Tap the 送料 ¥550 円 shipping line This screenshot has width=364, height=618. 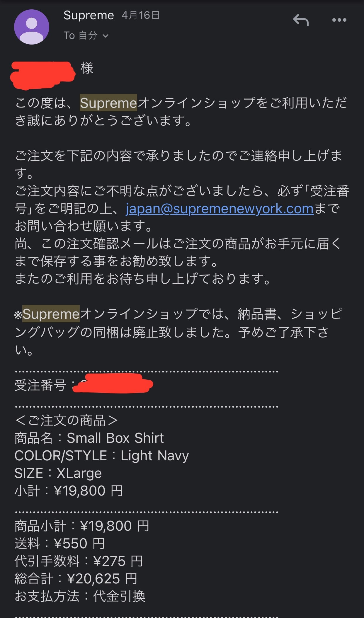60,544
